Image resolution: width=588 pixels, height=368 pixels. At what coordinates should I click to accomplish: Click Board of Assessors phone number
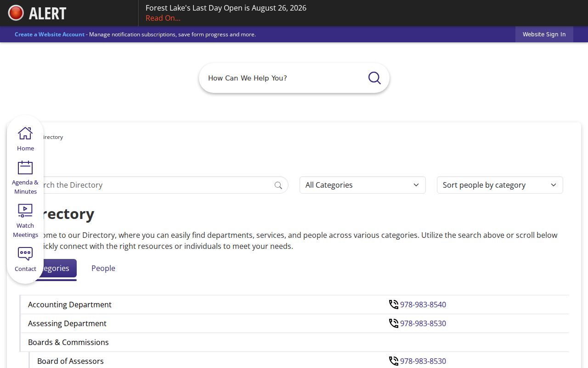click(x=423, y=361)
